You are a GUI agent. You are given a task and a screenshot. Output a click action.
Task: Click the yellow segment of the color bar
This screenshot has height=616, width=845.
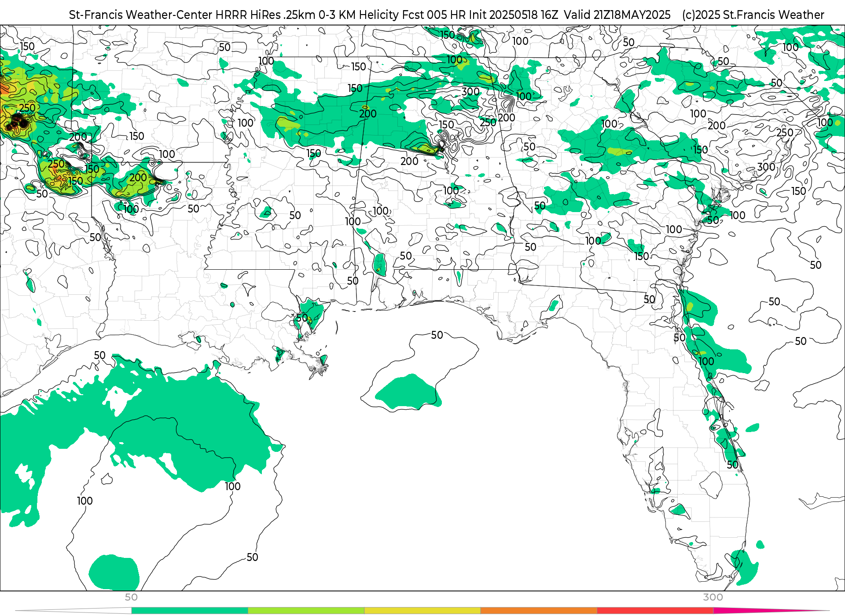pos(422,611)
